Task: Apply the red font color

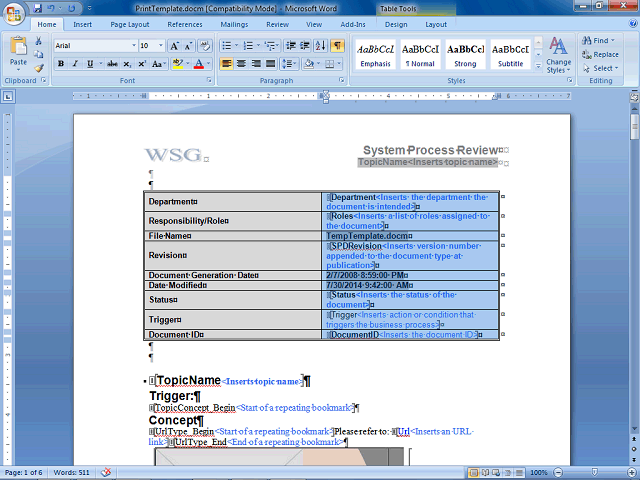Action: pos(199,64)
